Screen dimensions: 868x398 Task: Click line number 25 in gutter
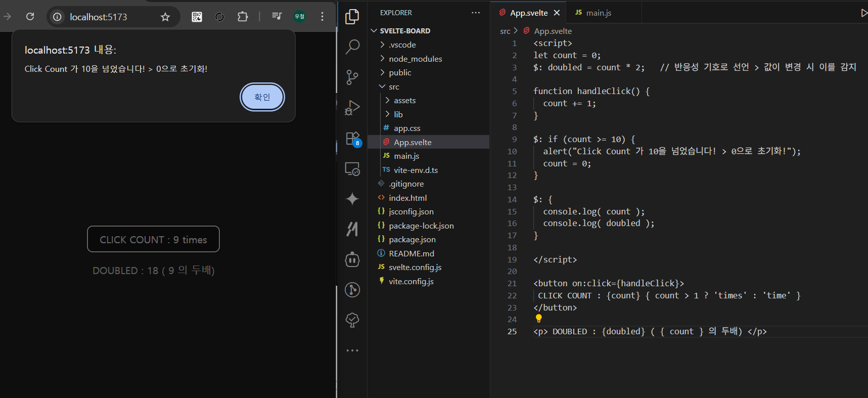[x=512, y=332]
